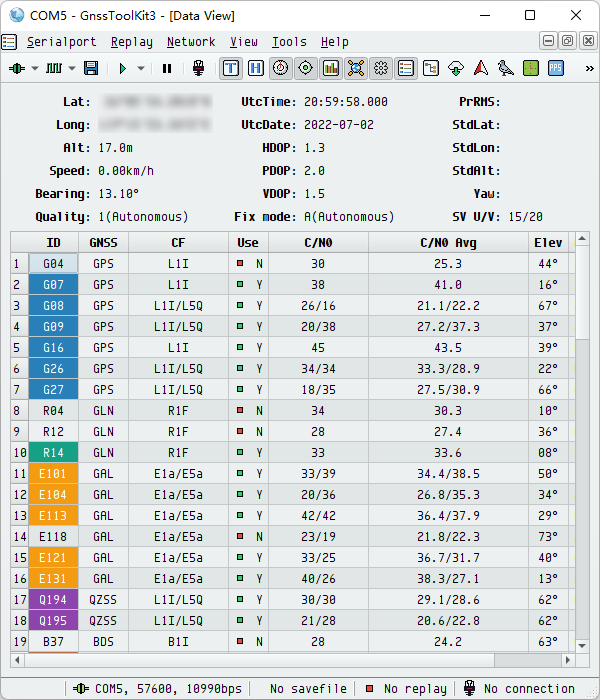Close the inner Data View child window
This screenshot has width=600, height=700.
pyautogui.click(x=588, y=41)
